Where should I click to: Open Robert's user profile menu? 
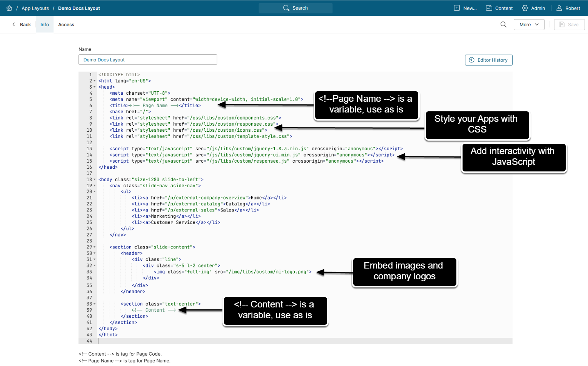click(568, 8)
